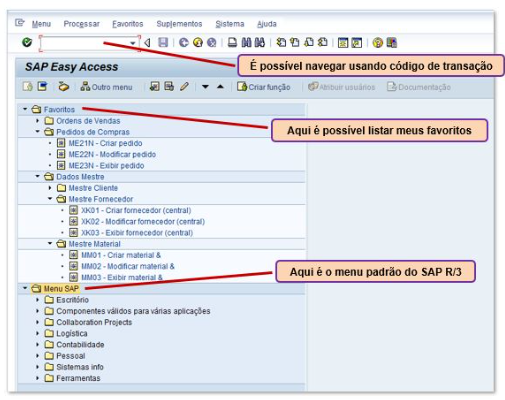The width and height of the screenshot is (505, 400).
Task: Collapse the Pedidos de Compras folder arrow
Action: (x=37, y=131)
